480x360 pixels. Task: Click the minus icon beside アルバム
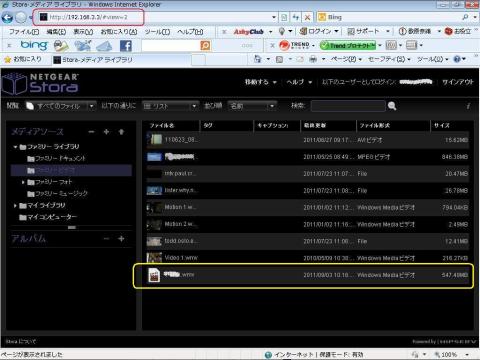coord(106,239)
